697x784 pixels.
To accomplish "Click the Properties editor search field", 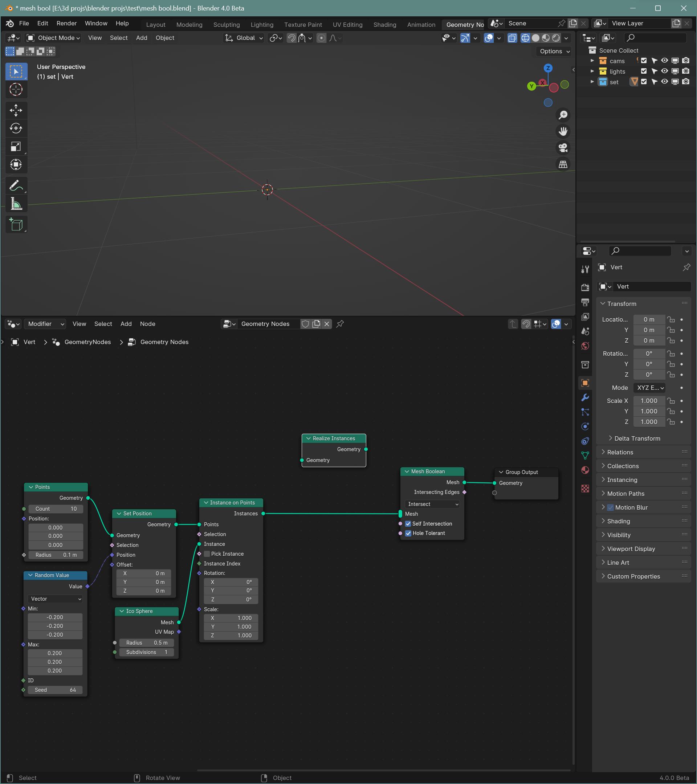I will pyautogui.click(x=640, y=251).
